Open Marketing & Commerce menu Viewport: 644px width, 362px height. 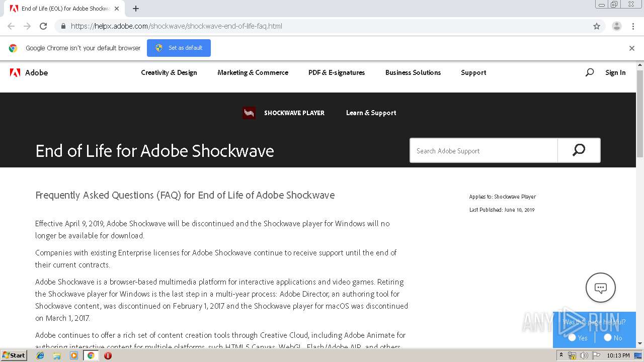click(x=253, y=72)
